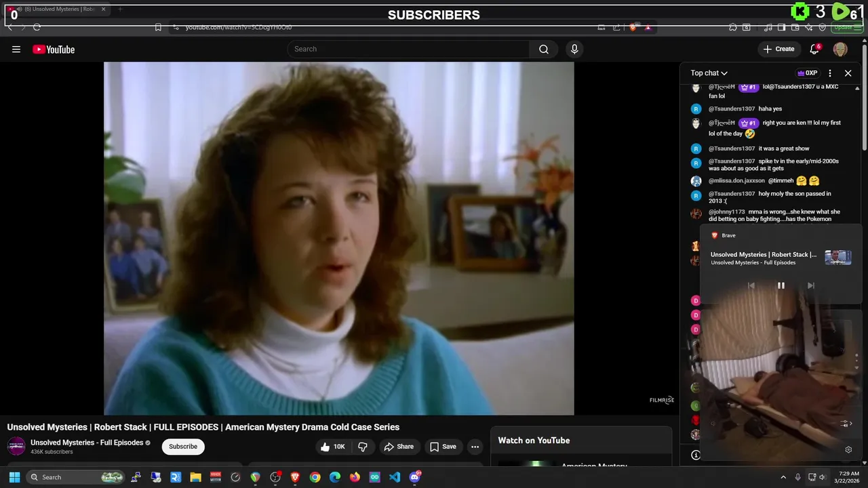Click chat message 'haha yes'

[x=770, y=108]
